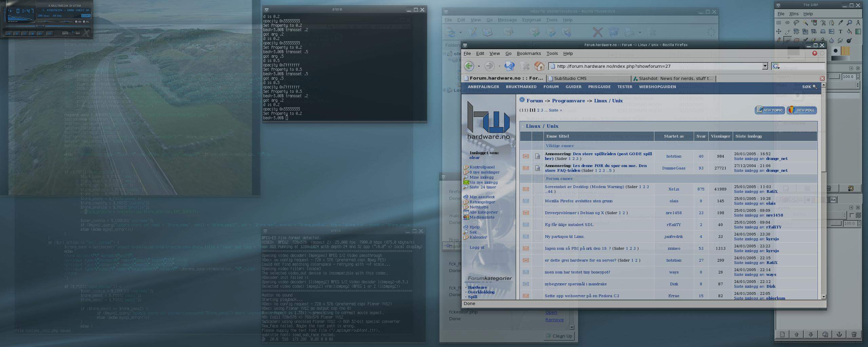Select GIMP Measure compass tool
The image size is (868, 347).
(x=858, y=23)
